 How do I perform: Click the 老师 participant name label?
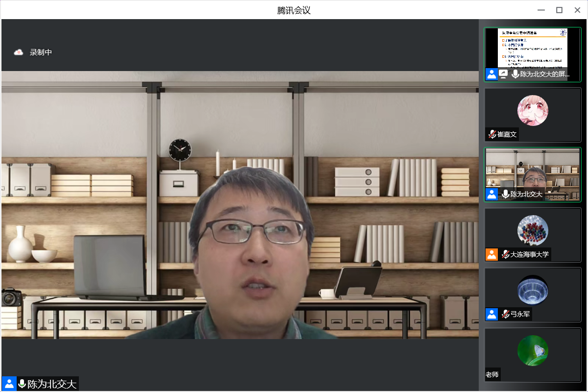(492, 374)
